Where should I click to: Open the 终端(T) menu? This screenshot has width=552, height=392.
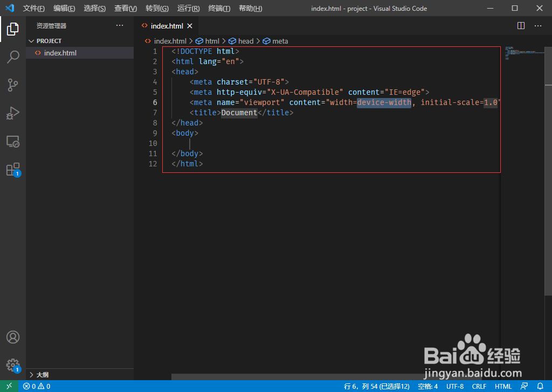[x=219, y=8]
